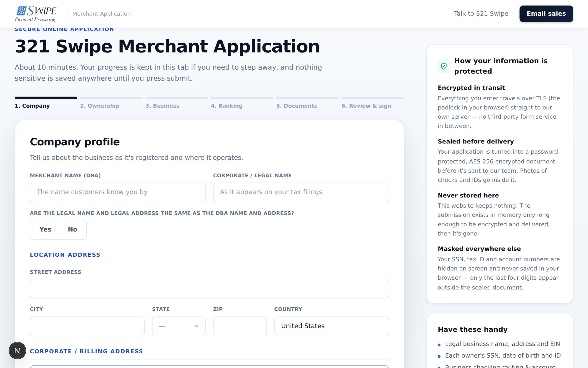
Task: Click the 321 Swipe Merchant Application title
Action: click(x=167, y=46)
